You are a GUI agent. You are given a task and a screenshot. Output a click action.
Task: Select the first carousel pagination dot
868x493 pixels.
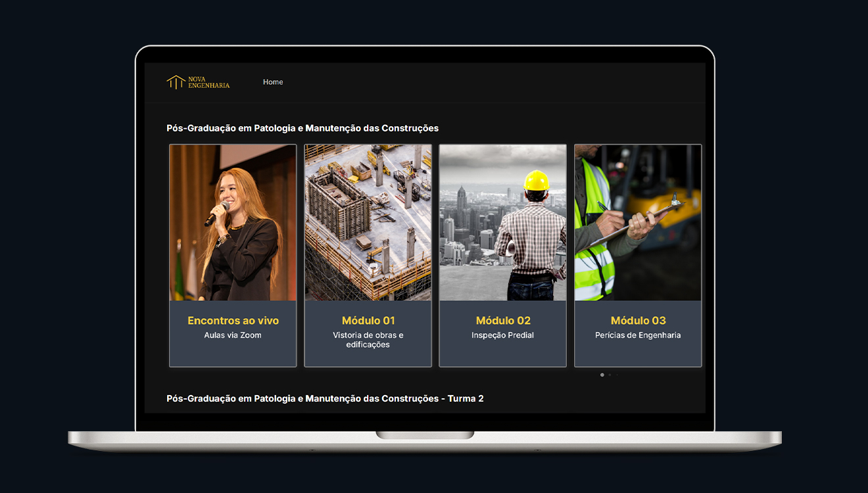click(602, 375)
